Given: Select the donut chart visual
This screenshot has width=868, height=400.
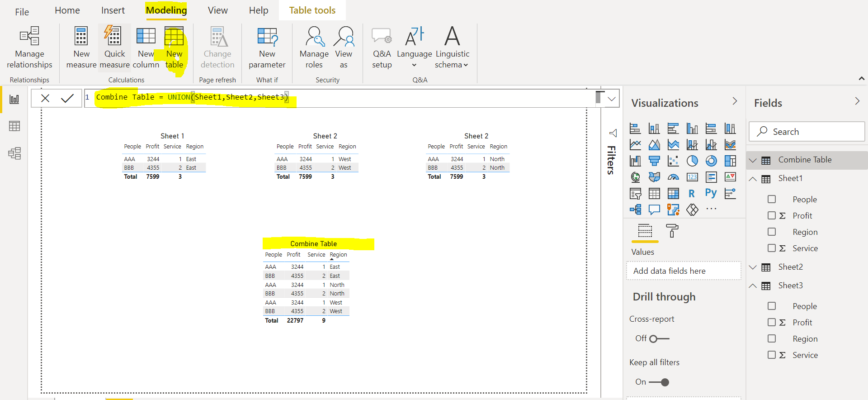Looking at the screenshot, I should tap(711, 161).
